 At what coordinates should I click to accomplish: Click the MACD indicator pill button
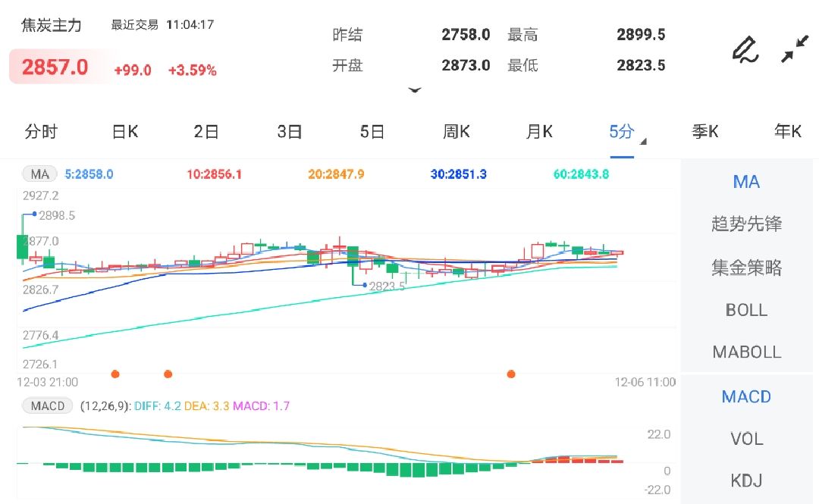[48, 405]
